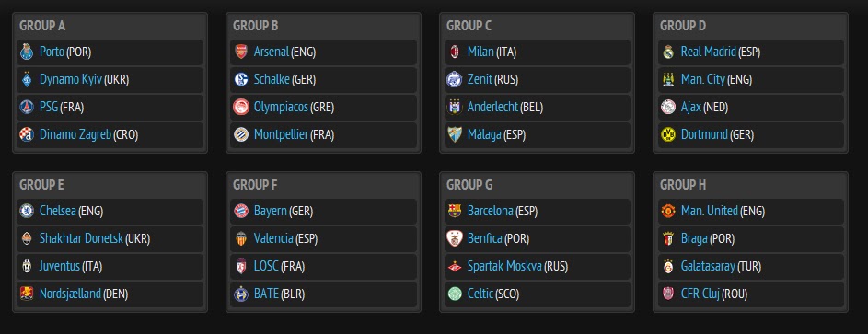Click the Bayern club crest icon
868x334 pixels.
(x=241, y=211)
